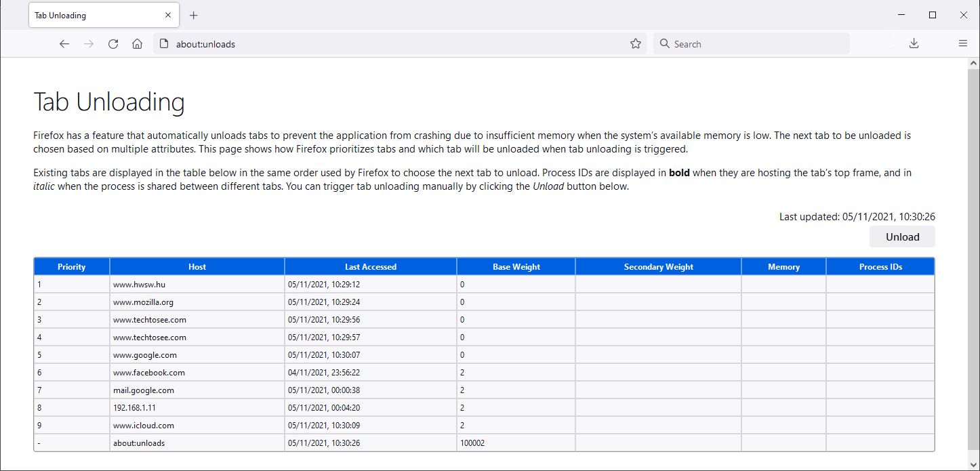
Task: Click the 04/11/2021, 23:56:22 timestamp
Action: point(324,373)
